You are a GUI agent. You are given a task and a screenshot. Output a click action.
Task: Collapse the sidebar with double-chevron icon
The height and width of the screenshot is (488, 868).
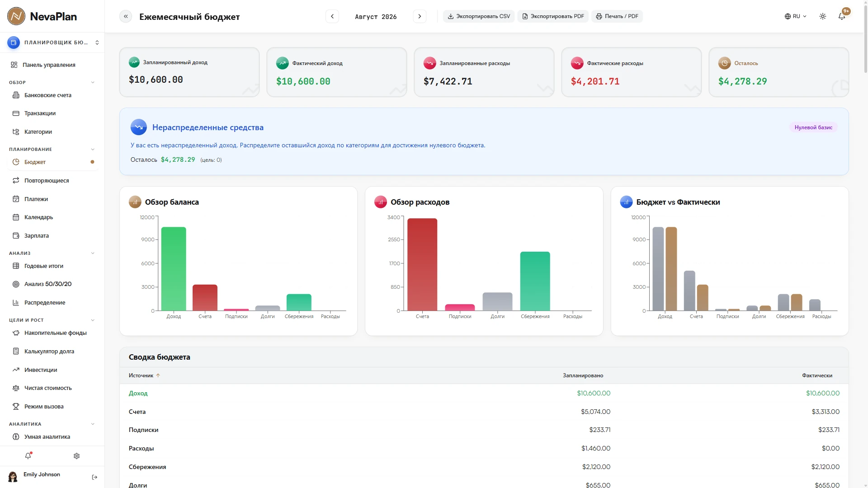click(126, 16)
